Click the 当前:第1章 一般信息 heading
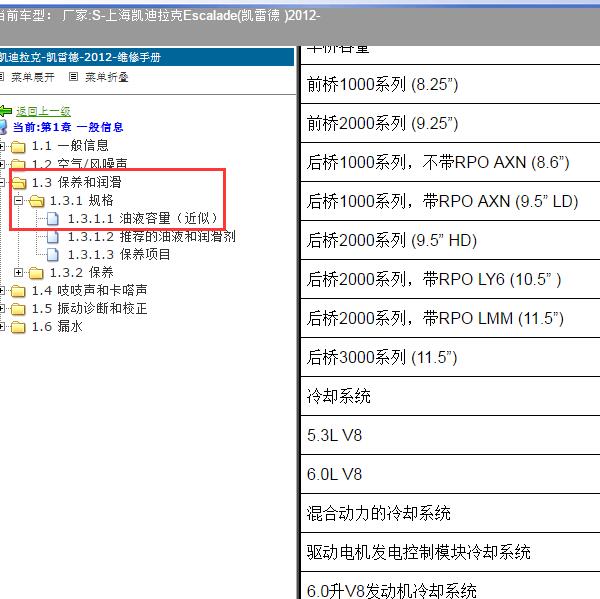Viewport: 600px width, 599px height. point(68,127)
